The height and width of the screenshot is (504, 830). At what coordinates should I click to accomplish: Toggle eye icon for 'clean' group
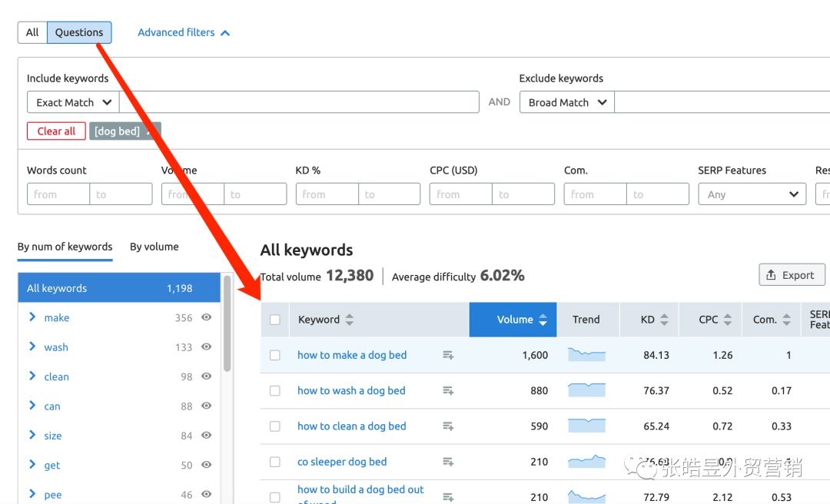[207, 376]
